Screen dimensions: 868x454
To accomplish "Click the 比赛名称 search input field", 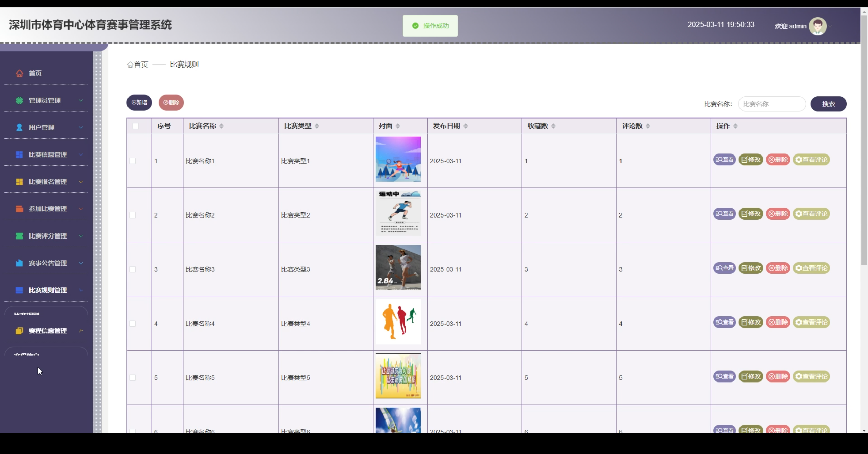I will tap(772, 104).
